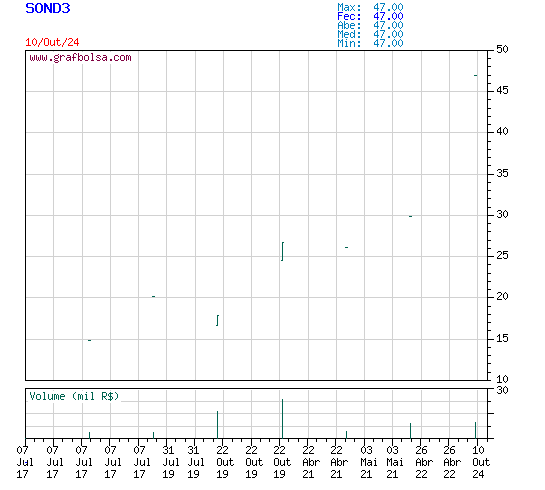Click the price tick at 15
This screenshot has width=545, height=490.
click(90, 340)
